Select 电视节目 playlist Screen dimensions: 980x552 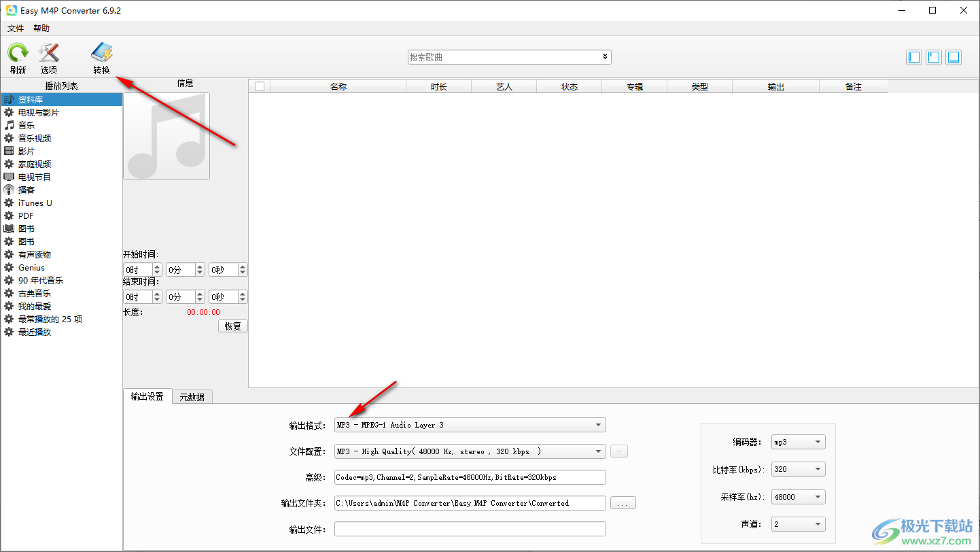point(62,177)
